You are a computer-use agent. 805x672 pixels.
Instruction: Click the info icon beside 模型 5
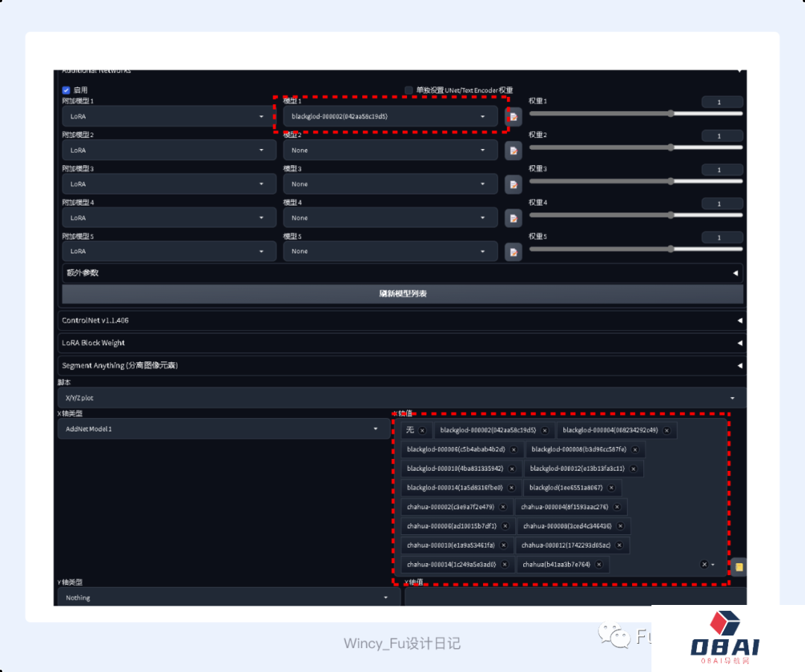(x=513, y=252)
